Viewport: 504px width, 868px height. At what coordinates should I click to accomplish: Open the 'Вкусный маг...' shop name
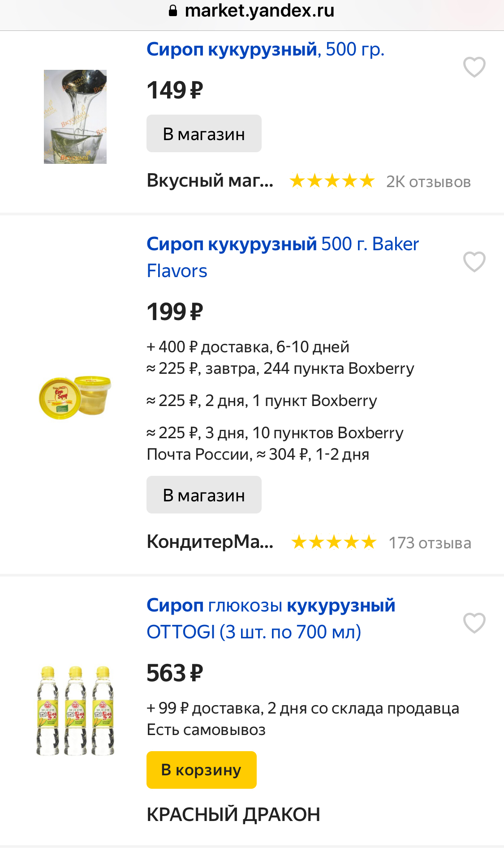pyautogui.click(x=210, y=181)
